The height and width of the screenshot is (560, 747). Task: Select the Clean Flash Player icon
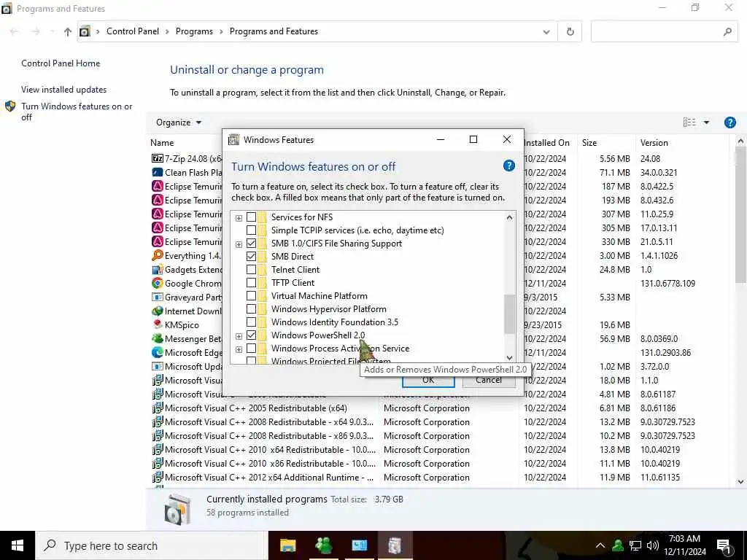(x=158, y=172)
